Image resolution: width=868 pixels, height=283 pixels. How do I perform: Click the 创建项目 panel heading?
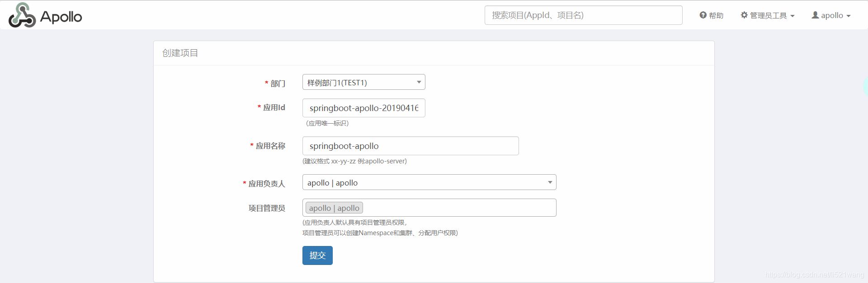[180, 53]
